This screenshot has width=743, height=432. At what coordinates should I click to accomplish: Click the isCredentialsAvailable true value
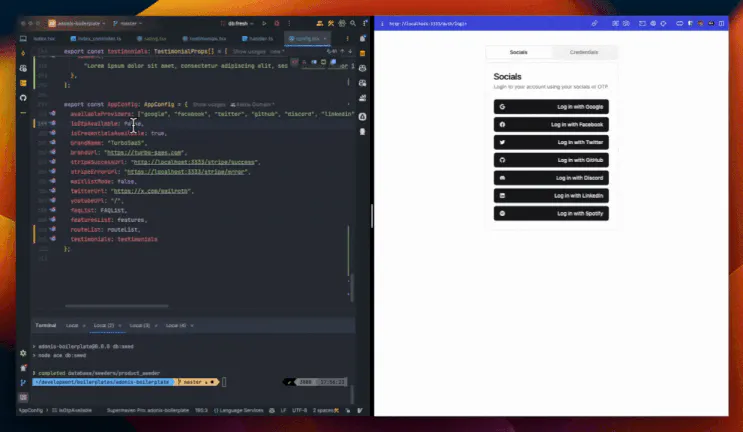click(159, 133)
